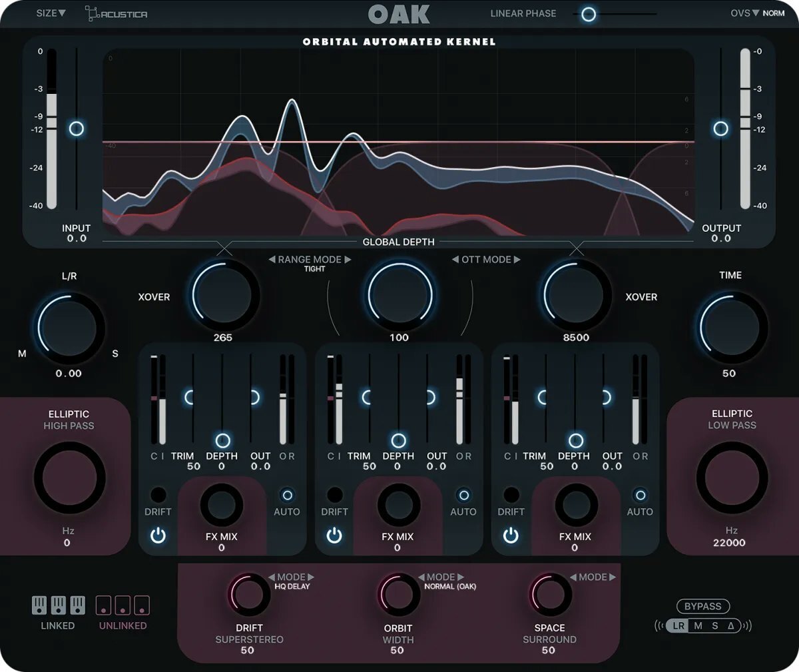Screen dimensions: 799x672
Task: Select delta monitoring mode
Action: [x=731, y=625]
